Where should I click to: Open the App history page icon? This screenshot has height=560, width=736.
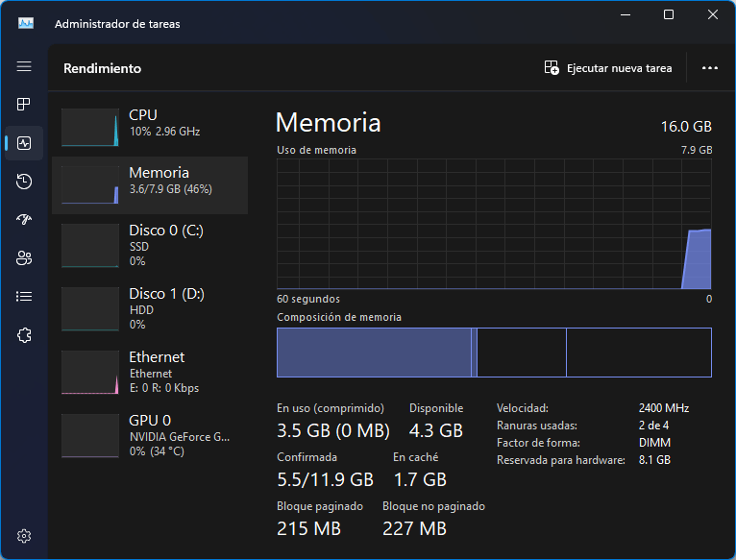[x=24, y=182]
